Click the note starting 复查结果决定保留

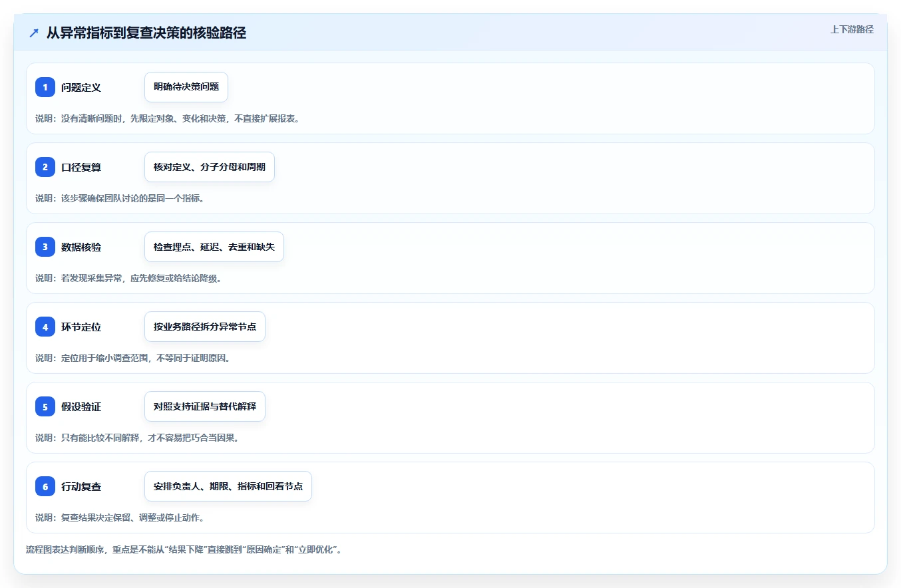pyautogui.click(x=119, y=517)
